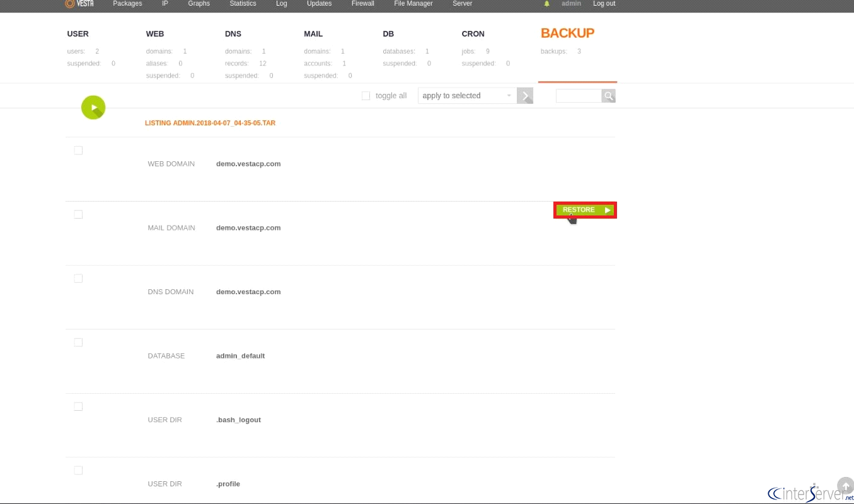Open the Server menu
The image size is (854, 504).
pos(463,4)
